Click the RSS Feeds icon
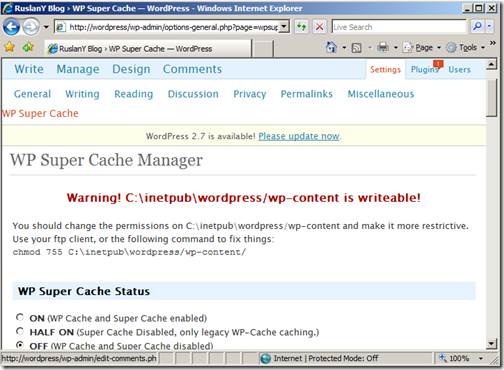 (356, 48)
